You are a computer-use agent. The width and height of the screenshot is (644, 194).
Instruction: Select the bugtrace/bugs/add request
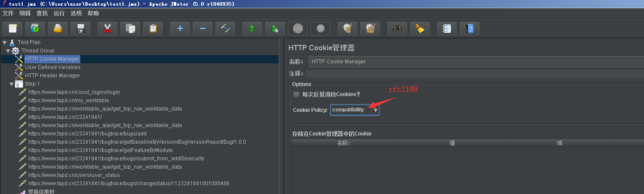(87, 134)
